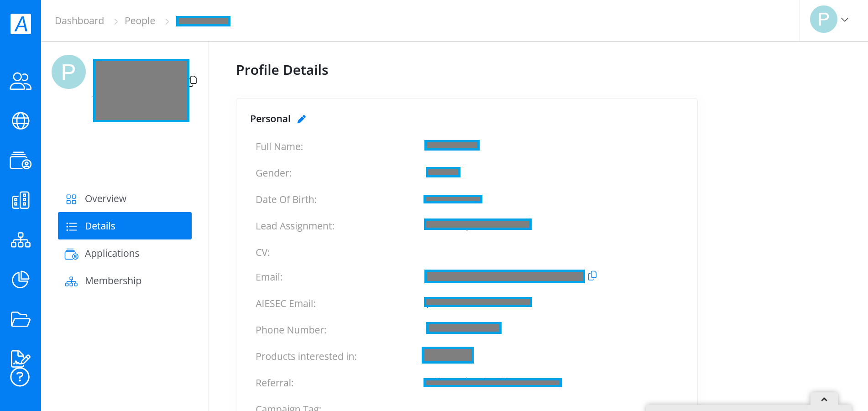The image size is (868, 411).
Task: Select the buildings icon in sidebar
Action: [x=21, y=200]
